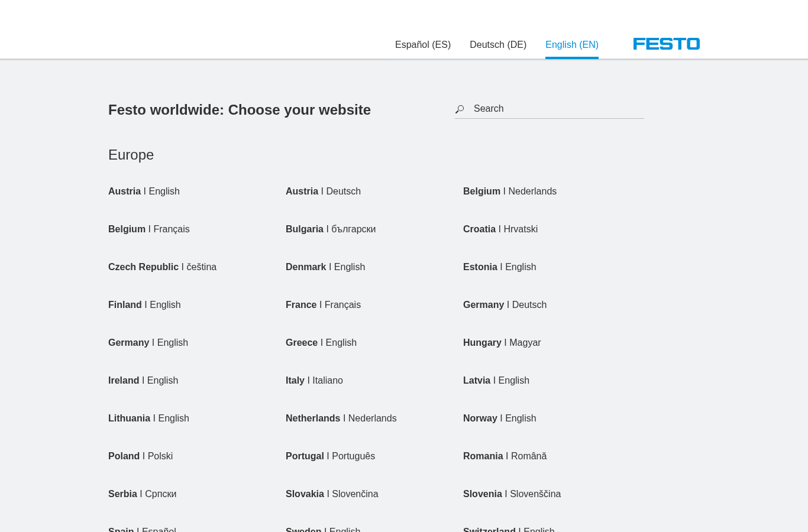This screenshot has height=532, width=808.
Task: Select Serbia Српски website
Action: (x=142, y=494)
